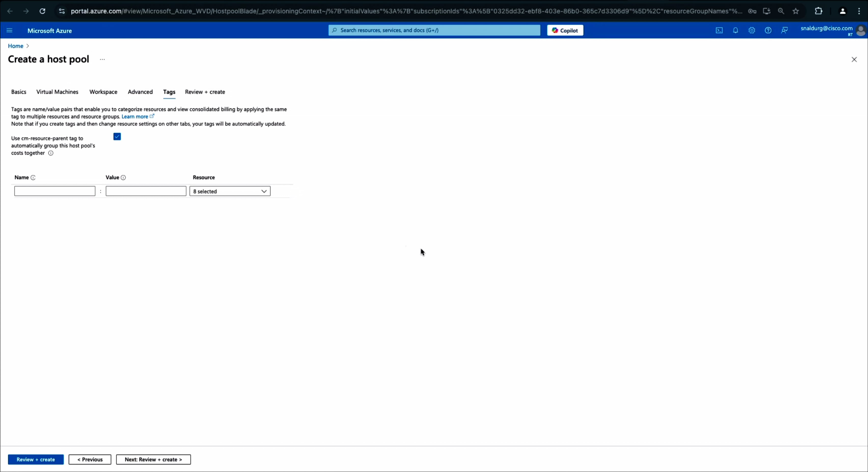868x472 pixels.
Task: Open the Help question mark icon
Action: point(768,30)
